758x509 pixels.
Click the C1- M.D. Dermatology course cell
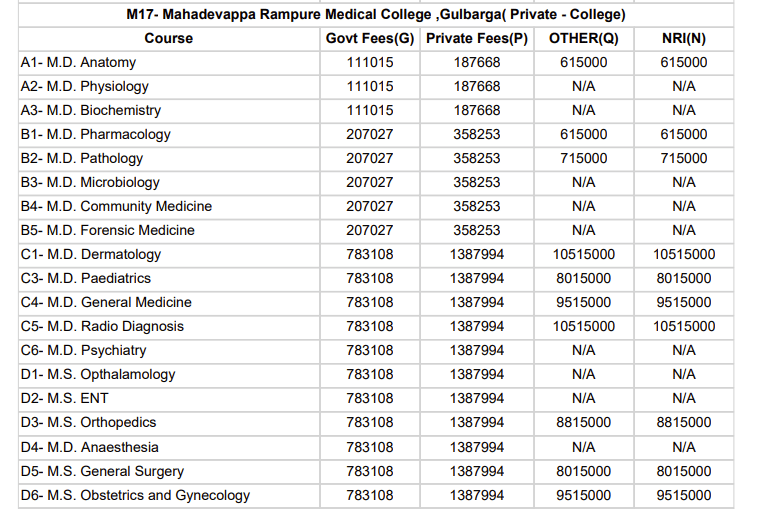coord(90,254)
